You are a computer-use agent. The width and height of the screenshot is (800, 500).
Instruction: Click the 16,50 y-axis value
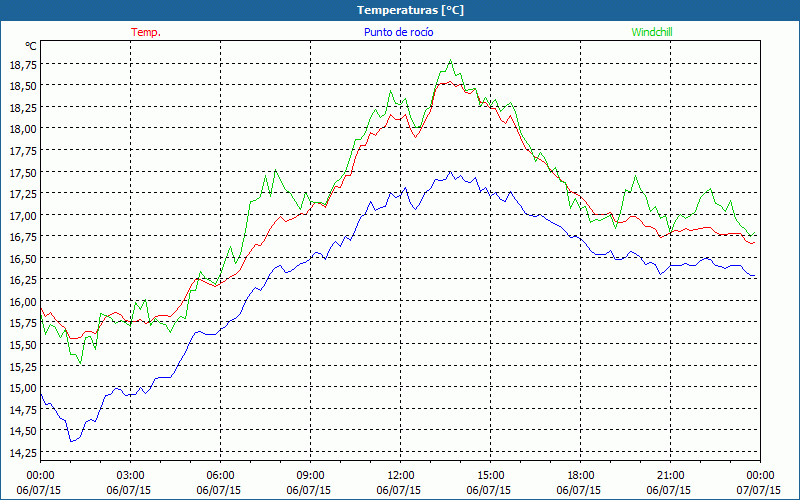(x=23, y=259)
